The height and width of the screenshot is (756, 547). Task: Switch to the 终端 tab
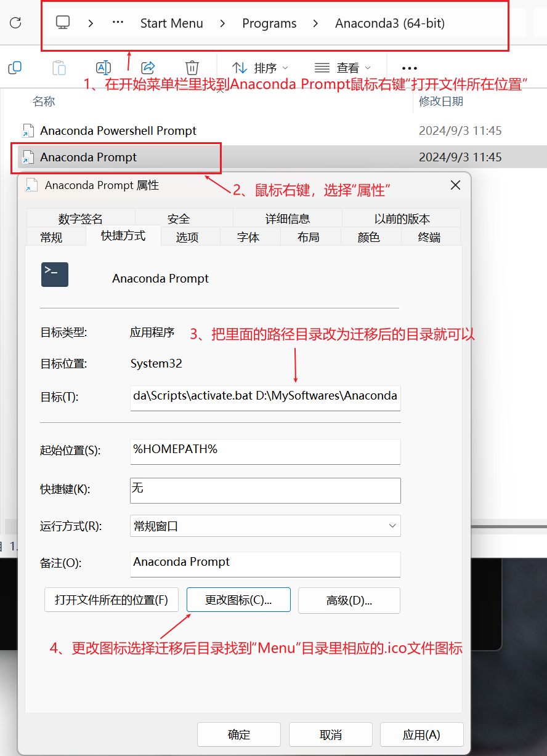429,237
